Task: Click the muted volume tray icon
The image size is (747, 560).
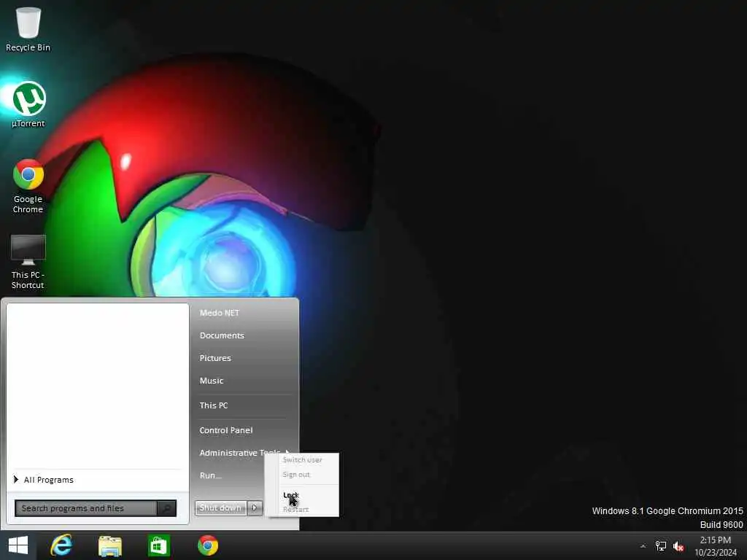Action: (x=678, y=546)
